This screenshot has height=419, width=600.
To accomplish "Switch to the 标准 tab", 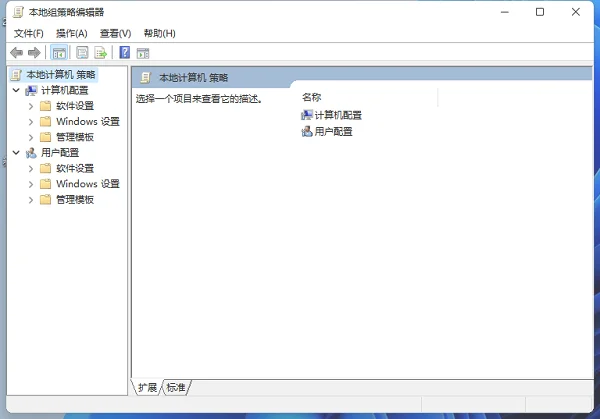I will pos(176,387).
